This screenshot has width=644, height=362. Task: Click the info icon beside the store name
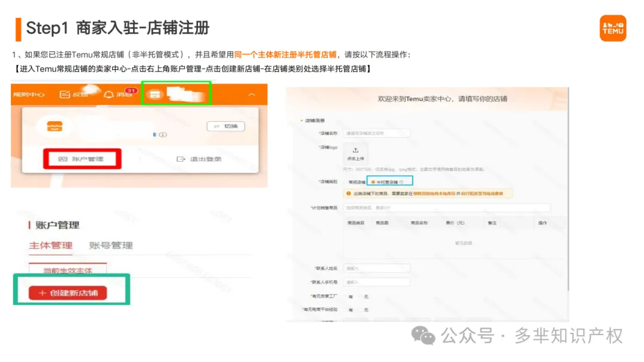pos(163,135)
